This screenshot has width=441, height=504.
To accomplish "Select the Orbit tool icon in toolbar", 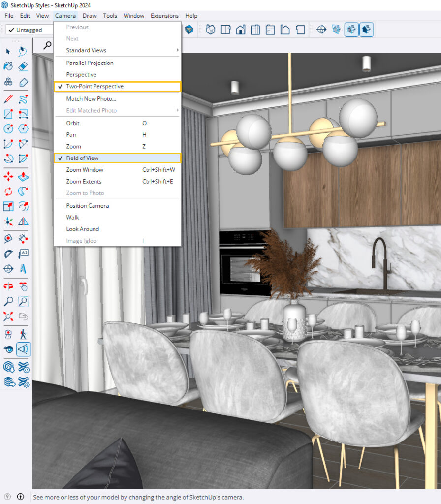I will pyautogui.click(x=8, y=285).
